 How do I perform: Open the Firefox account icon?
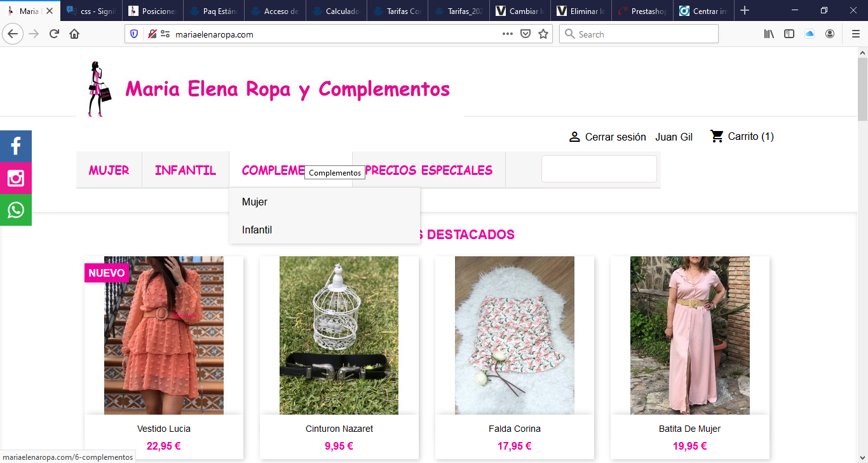pos(830,34)
